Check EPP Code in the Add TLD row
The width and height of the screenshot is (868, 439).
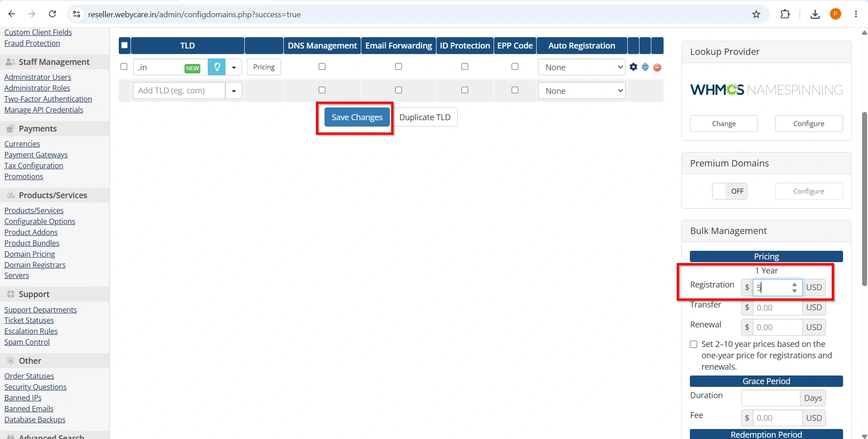(515, 90)
